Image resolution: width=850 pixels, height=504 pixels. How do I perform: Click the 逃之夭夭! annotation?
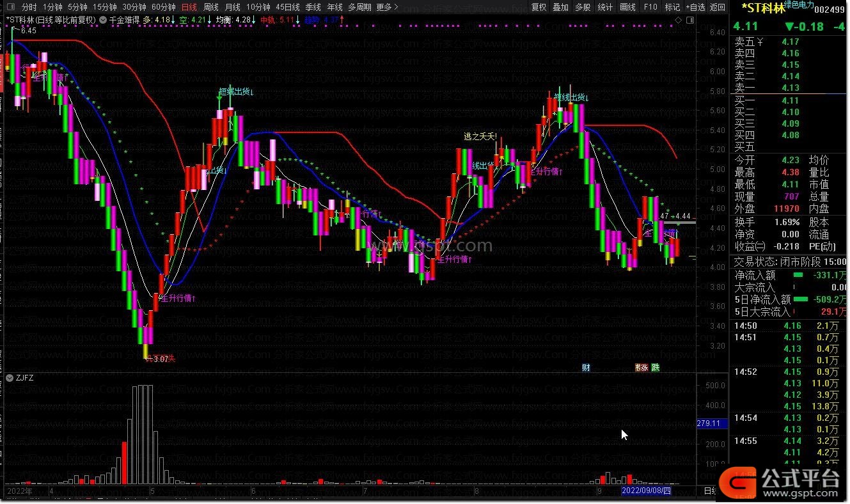coord(480,136)
